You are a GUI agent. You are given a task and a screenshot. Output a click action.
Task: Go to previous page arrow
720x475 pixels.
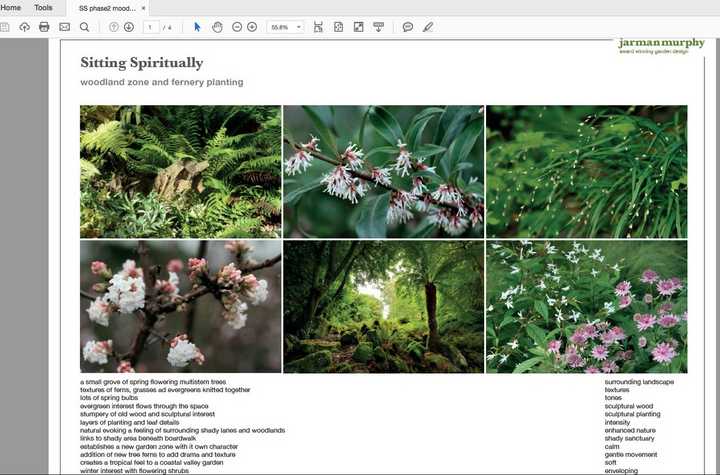[x=113, y=27]
